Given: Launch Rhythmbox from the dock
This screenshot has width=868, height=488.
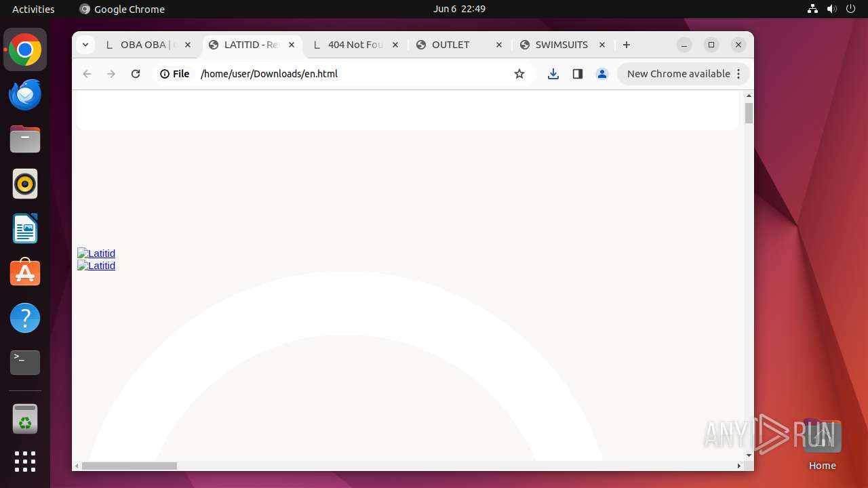Looking at the screenshot, I should click(x=25, y=184).
